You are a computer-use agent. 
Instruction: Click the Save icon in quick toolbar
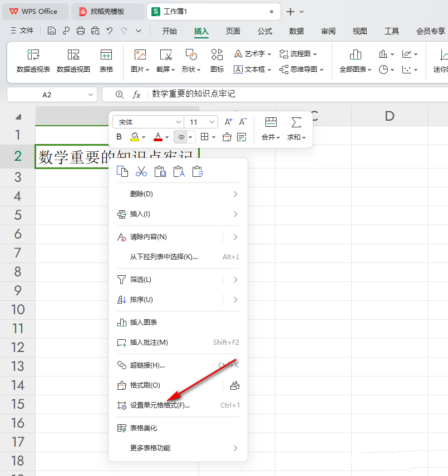click(x=52, y=31)
